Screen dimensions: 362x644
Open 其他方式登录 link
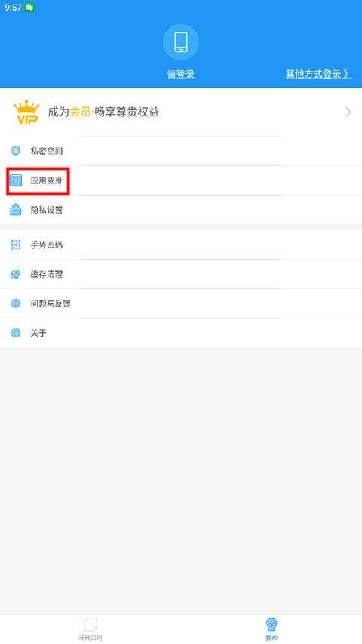coord(319,74)
